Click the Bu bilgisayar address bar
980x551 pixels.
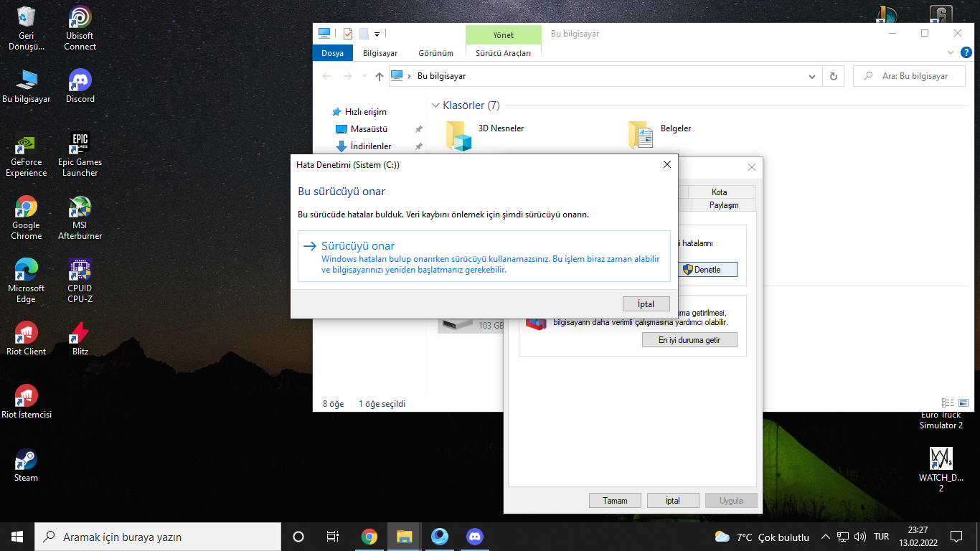606,76
